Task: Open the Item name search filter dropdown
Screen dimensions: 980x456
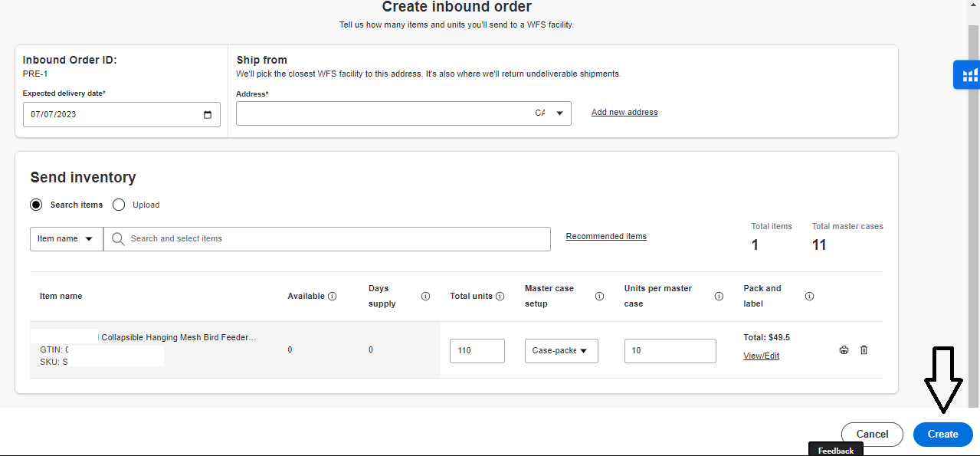Action: [x=67, y=239]
